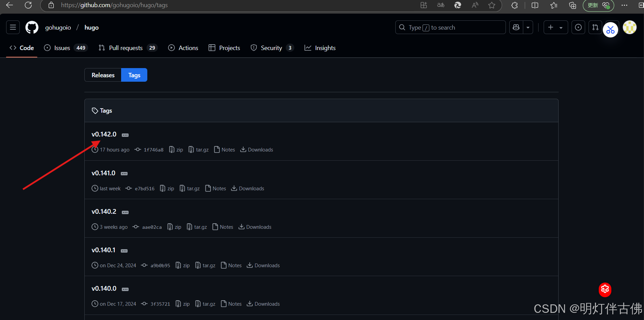
Task: Open the Actions tab
Action: tap(183, 48)
